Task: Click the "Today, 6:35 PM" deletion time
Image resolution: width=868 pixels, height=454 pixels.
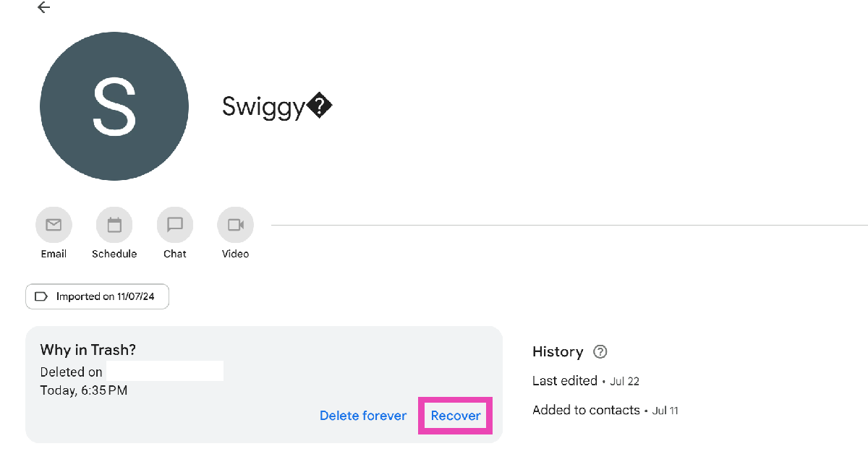Action: click(84, 390)
